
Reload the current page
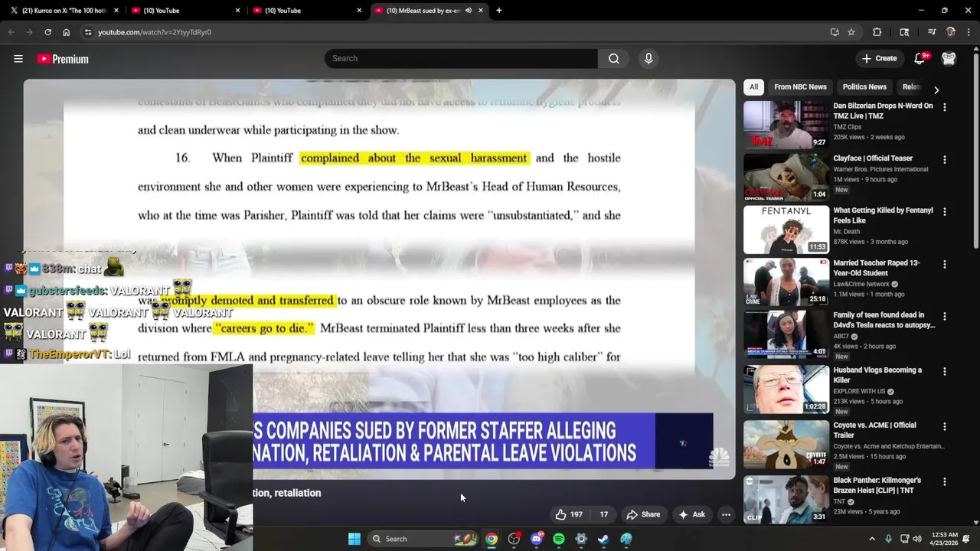point(47,32)
